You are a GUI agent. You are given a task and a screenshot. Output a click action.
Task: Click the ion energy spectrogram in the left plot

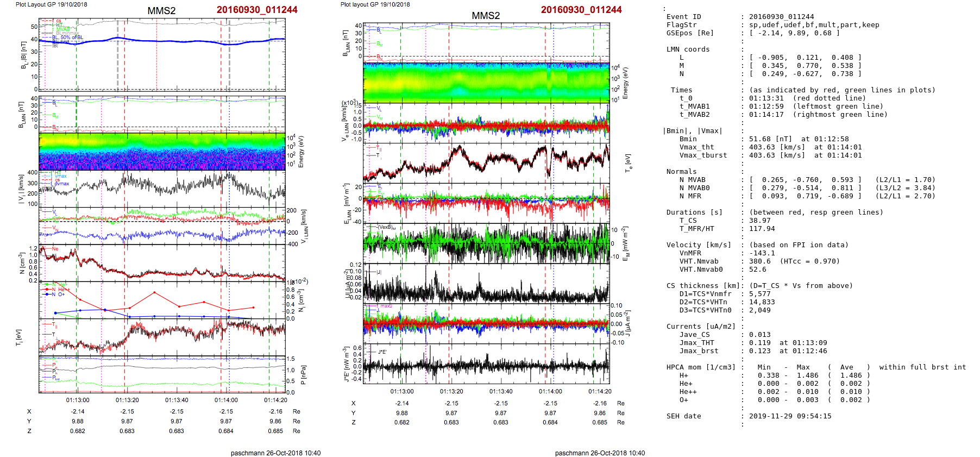tap(162, 151)
